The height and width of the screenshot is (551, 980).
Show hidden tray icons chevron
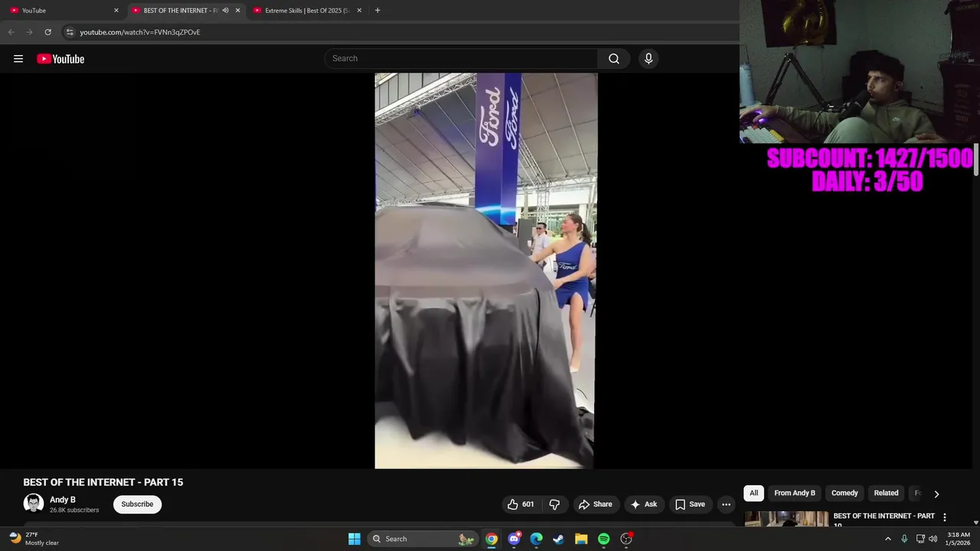[888, 539]
